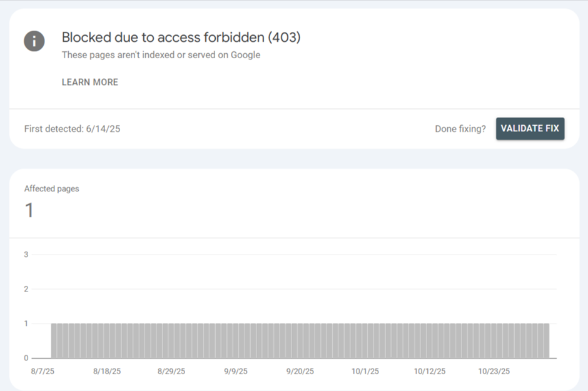
Task: Click the 'Done fixing?' label
Action: pyautogui.click(x=460, y=129)
